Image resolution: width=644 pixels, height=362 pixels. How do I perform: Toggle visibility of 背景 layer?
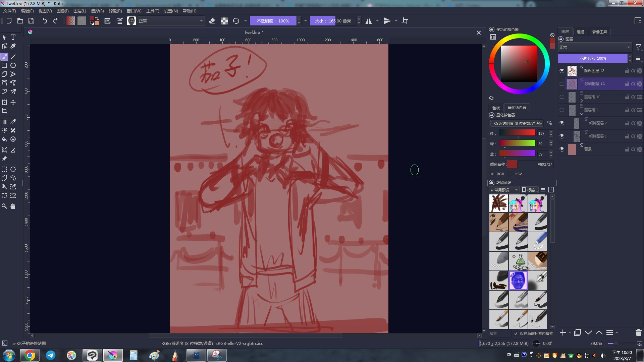tap(562, 149)
